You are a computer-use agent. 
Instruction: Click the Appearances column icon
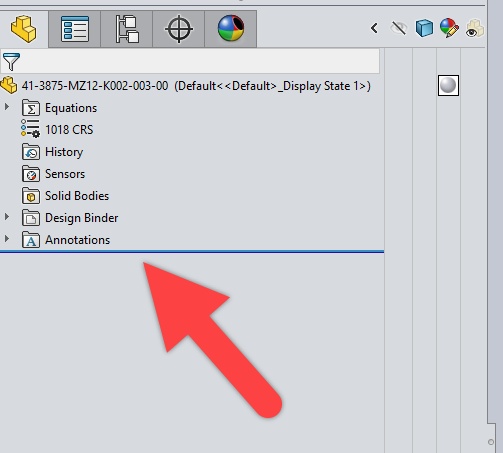click(x=449, y=28)
